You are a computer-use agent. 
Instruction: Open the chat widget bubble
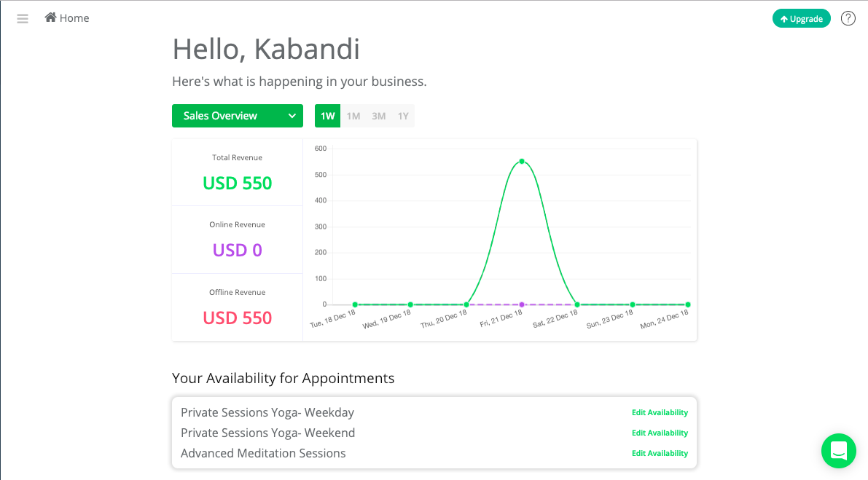click(839, 451)
